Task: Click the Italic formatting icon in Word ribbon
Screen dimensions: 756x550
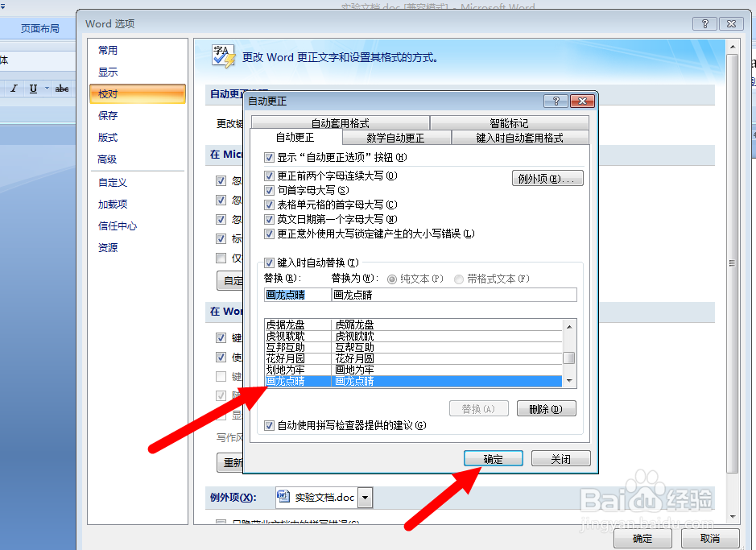Action: (x=14, y=89)
